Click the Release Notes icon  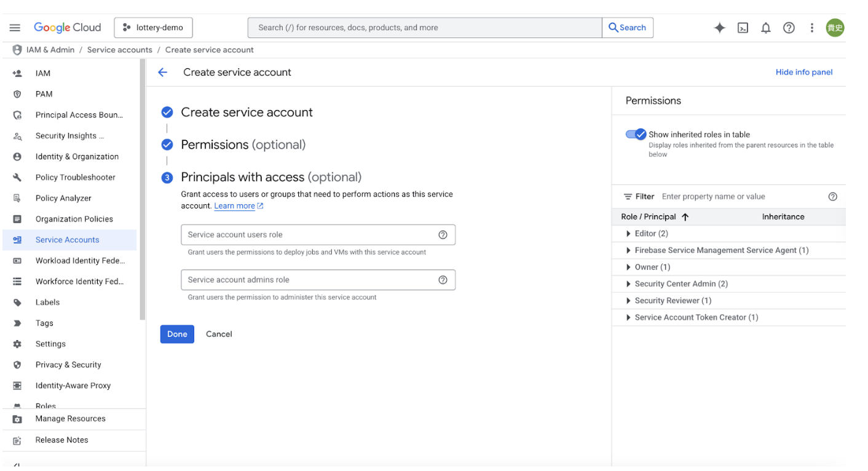(17, 440)
